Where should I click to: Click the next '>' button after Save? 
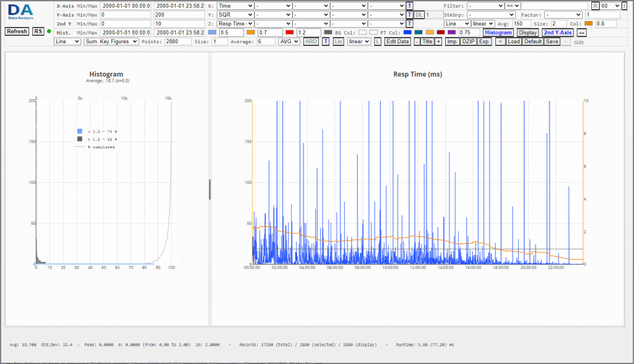(x=566, y=41)
